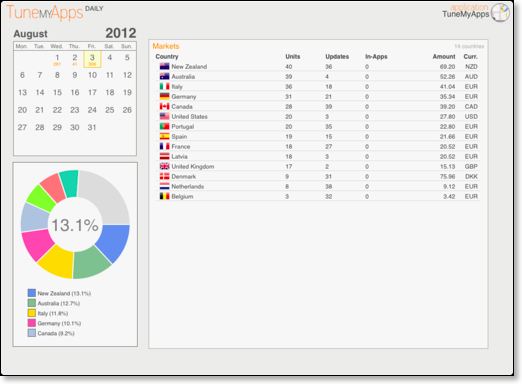This screenshot has height=384, width=522.
Task: Sort table by Curr. column header
Action: coord(470,56)
